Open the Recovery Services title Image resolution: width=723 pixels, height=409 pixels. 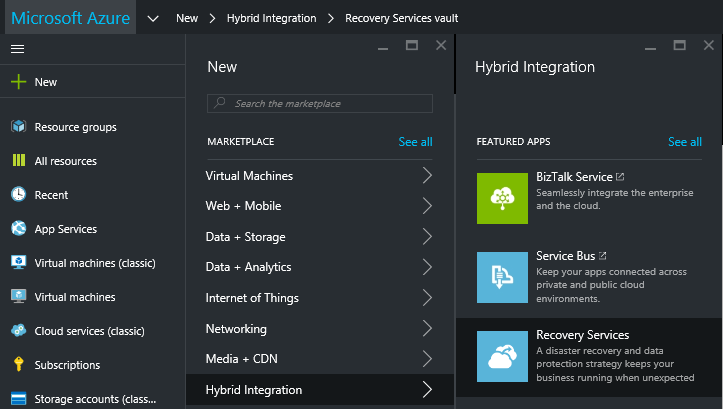click(x=582, y=335)
